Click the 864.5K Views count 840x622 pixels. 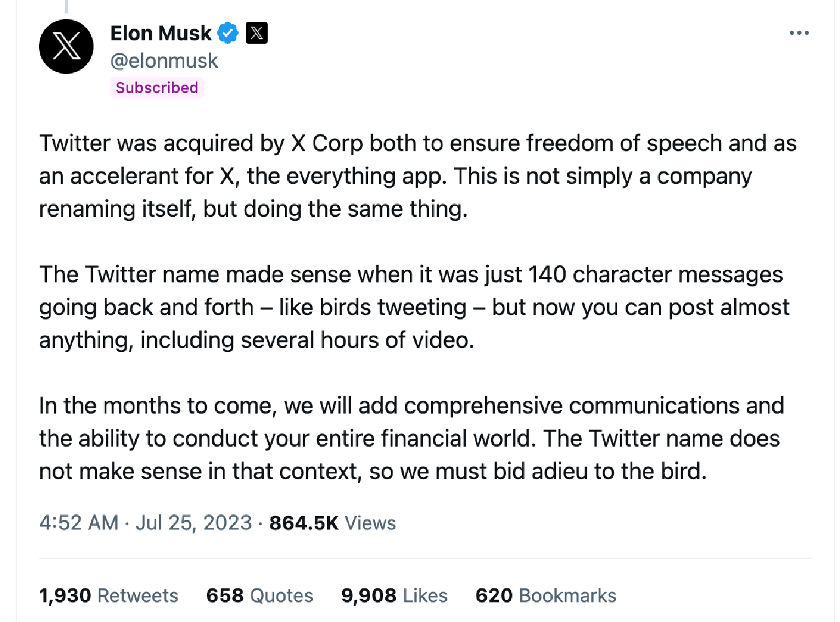(x=333, y=523)
